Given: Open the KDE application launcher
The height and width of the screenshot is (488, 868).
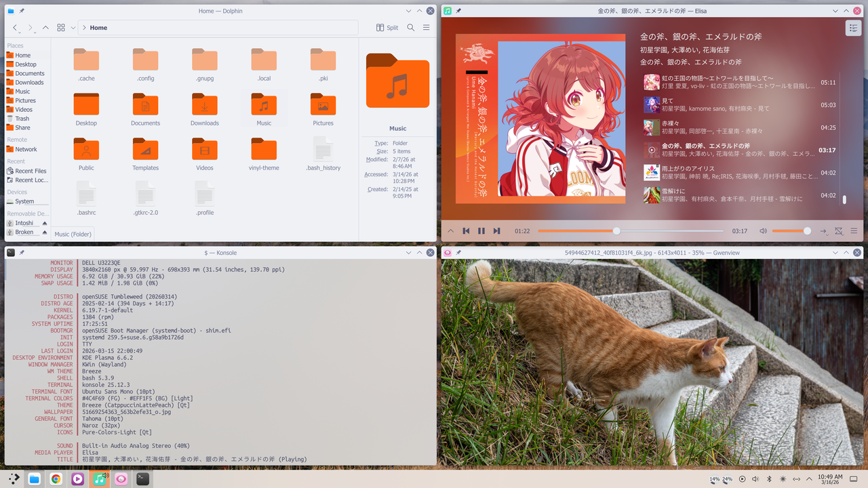Looking at the screenshot, I should [x=14, y=479].
